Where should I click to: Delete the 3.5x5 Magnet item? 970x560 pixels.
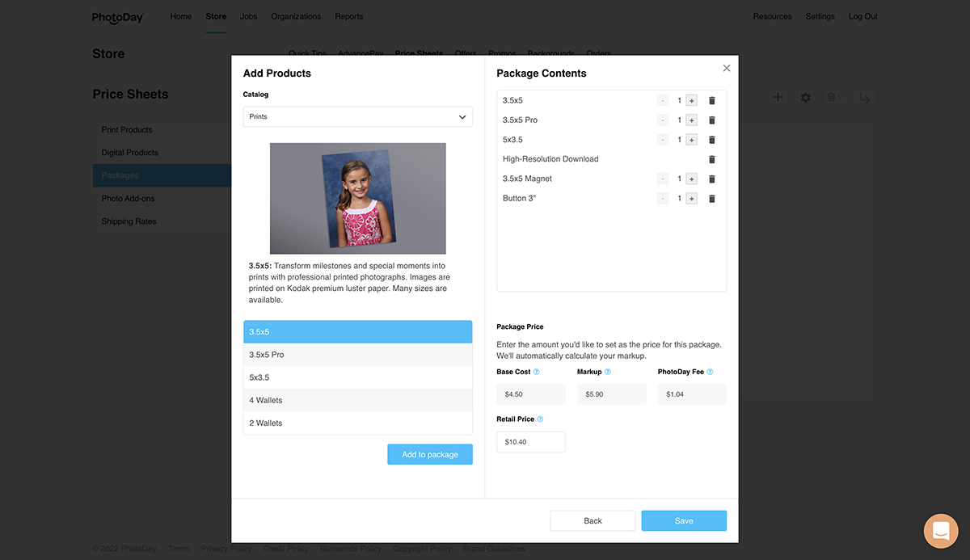pyautogui.click(x=712, y=179)
